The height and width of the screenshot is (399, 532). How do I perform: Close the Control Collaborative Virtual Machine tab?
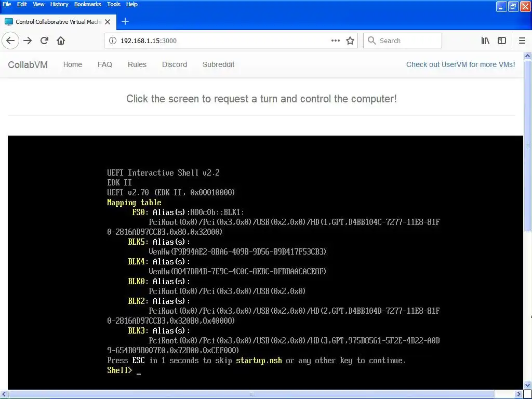click(x=108, y=22)
